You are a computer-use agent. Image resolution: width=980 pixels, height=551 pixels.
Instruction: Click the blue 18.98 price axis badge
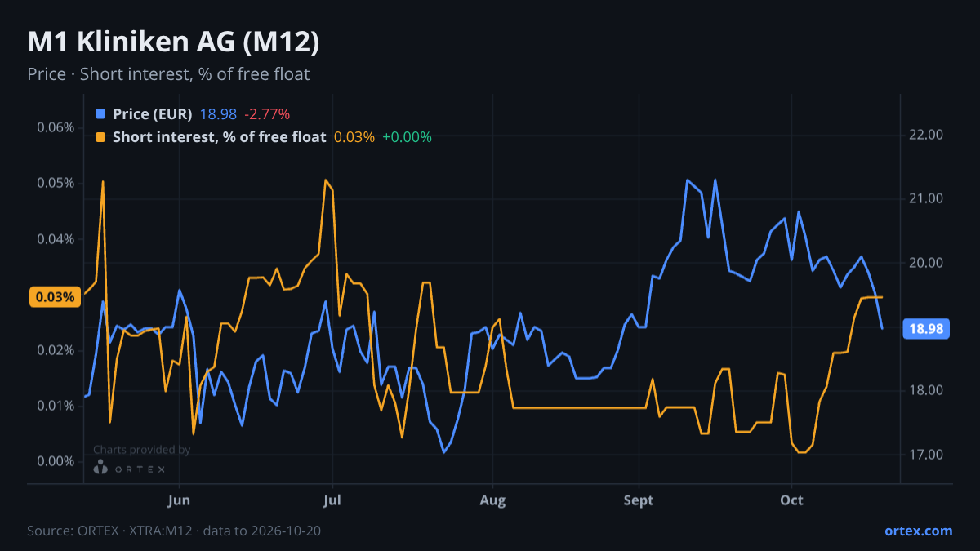click(x=925, y=329)
